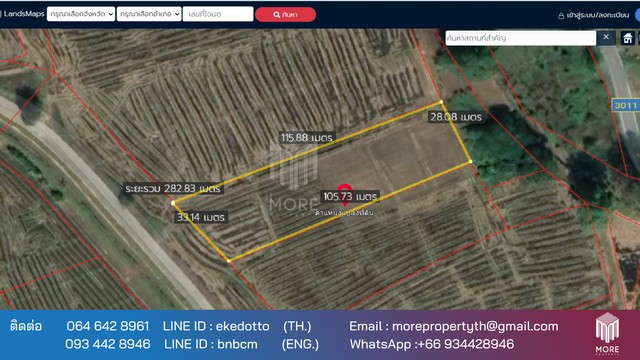Click the lock icon beside login text
This screenshot has height=360, width=640.
[x=561, y=16]
